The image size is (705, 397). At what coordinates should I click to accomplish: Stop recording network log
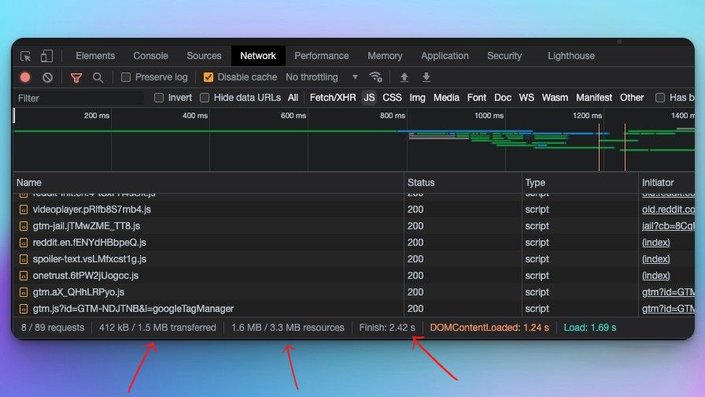[x=25, y=77]
